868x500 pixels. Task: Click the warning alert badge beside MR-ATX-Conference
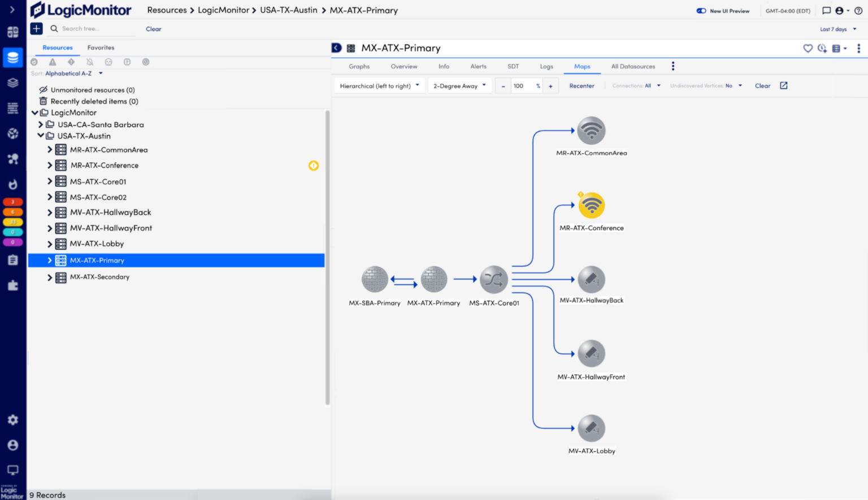pyautogui.click(x=314, y=166)
